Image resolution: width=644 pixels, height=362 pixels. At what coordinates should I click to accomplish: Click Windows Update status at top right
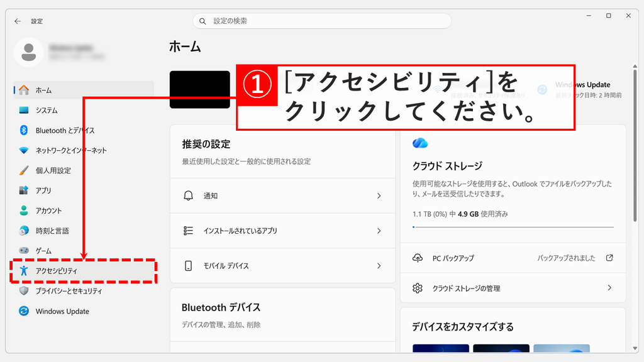[x=579, y=89]
